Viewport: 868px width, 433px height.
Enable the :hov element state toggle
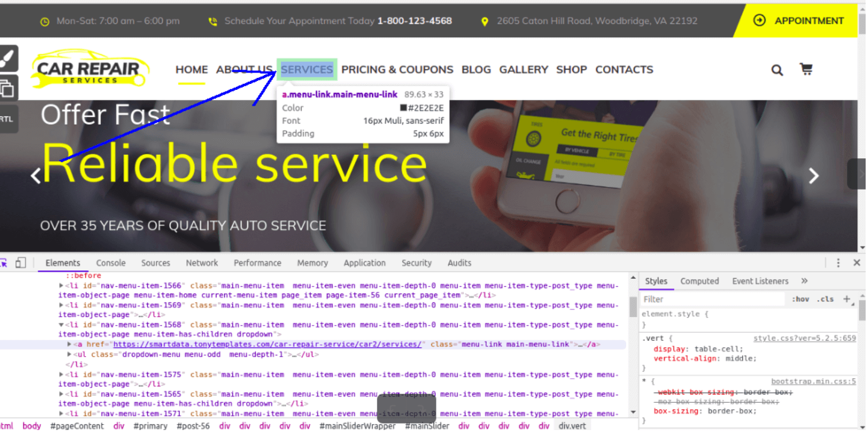coord(799,299)
